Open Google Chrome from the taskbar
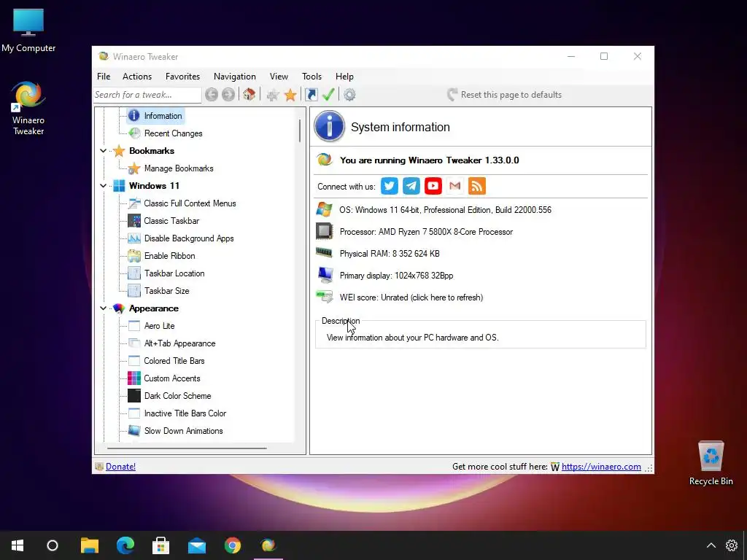Viewport: 747px width, 560px height. [233, 545]
